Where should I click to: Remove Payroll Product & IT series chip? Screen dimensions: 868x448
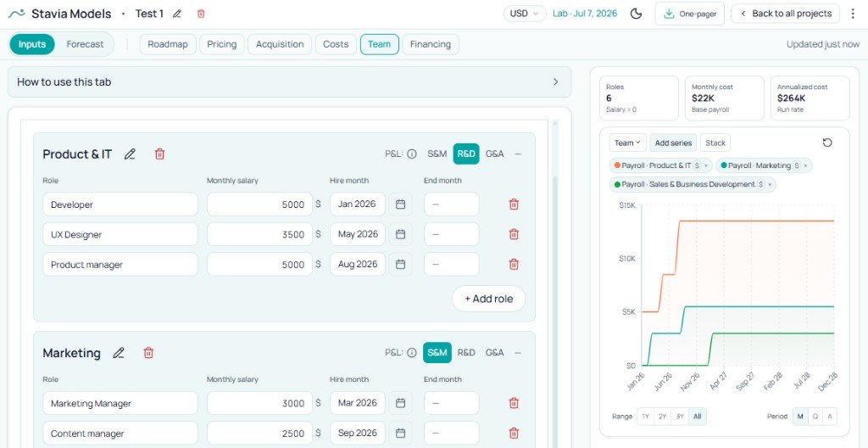pyautogui.click(x=706, y=165)
